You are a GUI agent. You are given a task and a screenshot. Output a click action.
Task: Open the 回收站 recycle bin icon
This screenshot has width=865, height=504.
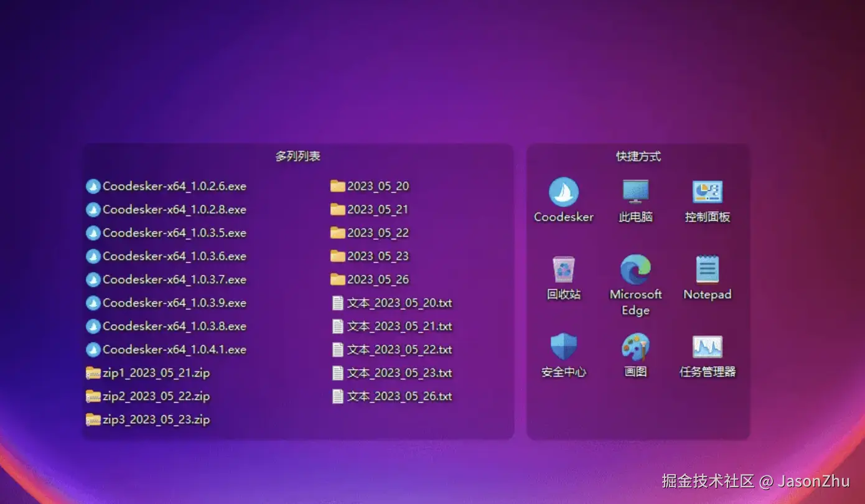[564, 270]
